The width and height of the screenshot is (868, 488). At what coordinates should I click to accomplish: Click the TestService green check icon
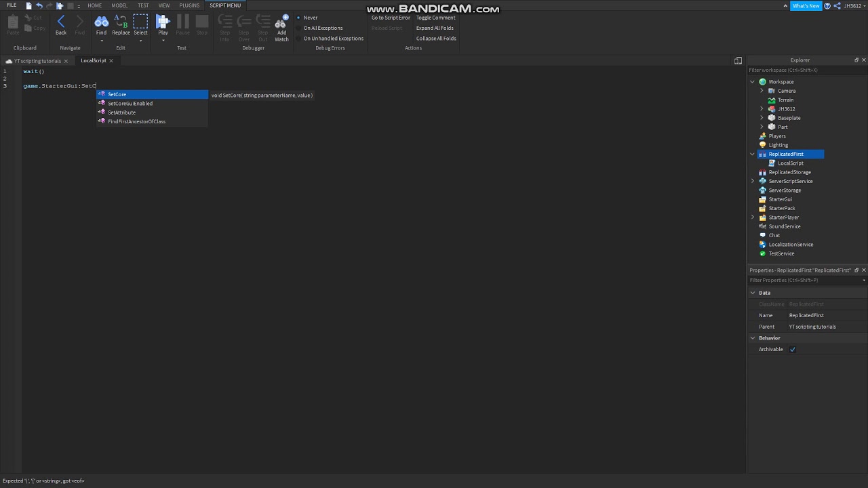(762, 253)
